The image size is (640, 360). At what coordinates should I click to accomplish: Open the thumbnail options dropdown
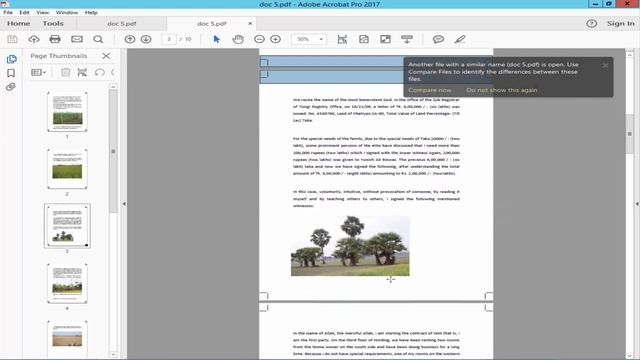point(38,72)
